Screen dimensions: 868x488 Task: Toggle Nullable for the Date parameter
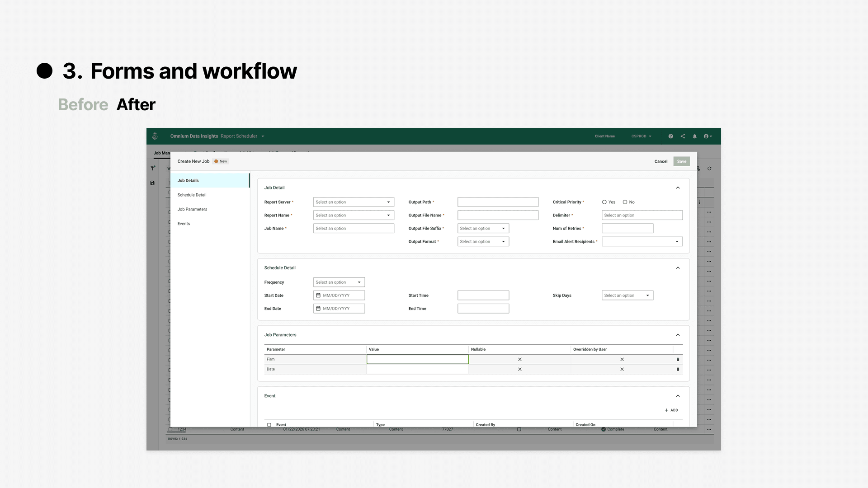(x=520, y=370)
